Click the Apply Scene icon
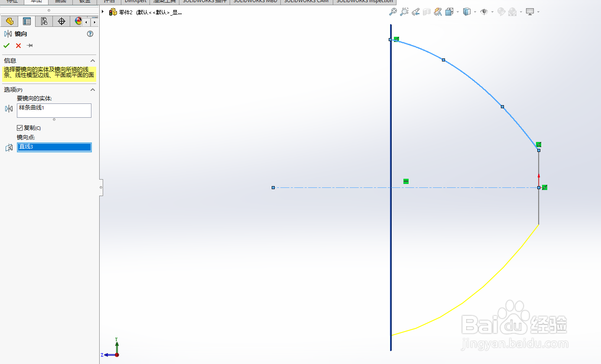 513,12
